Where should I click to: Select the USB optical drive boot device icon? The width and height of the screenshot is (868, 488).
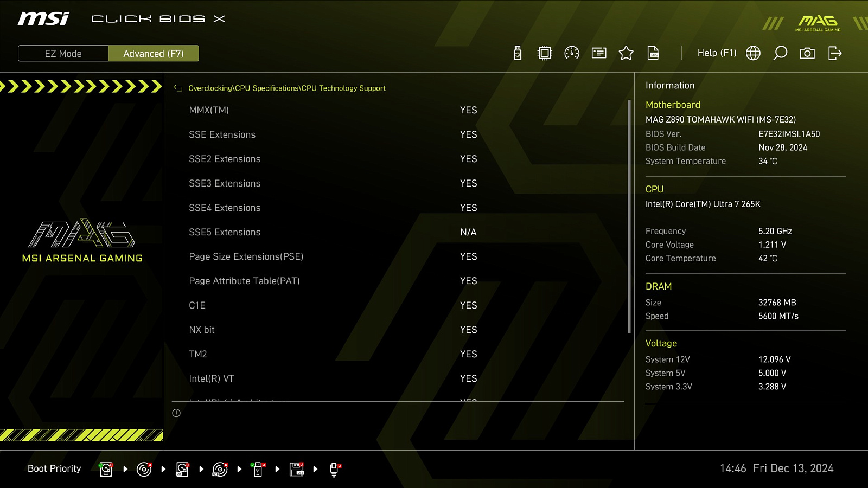click(x=220, y=469)
